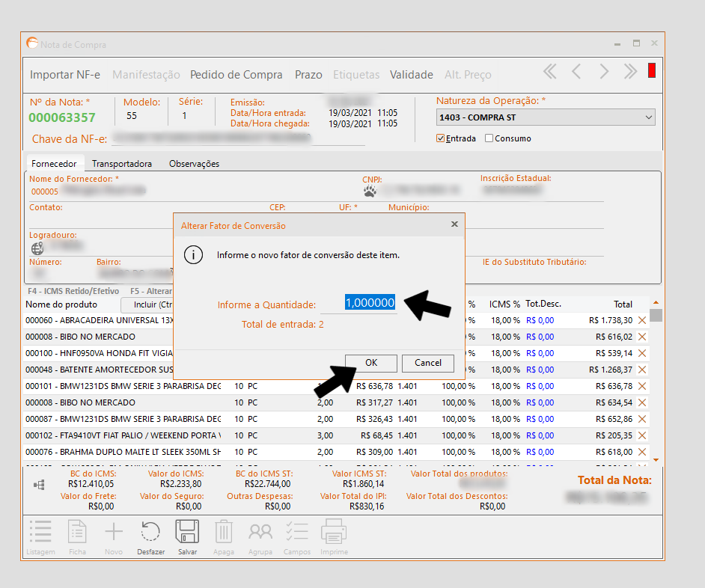The width and height of the screenshot is (705, 588).
Task: Delete the HNF0950VA HONDA FIT row via X
Action: 642,353
